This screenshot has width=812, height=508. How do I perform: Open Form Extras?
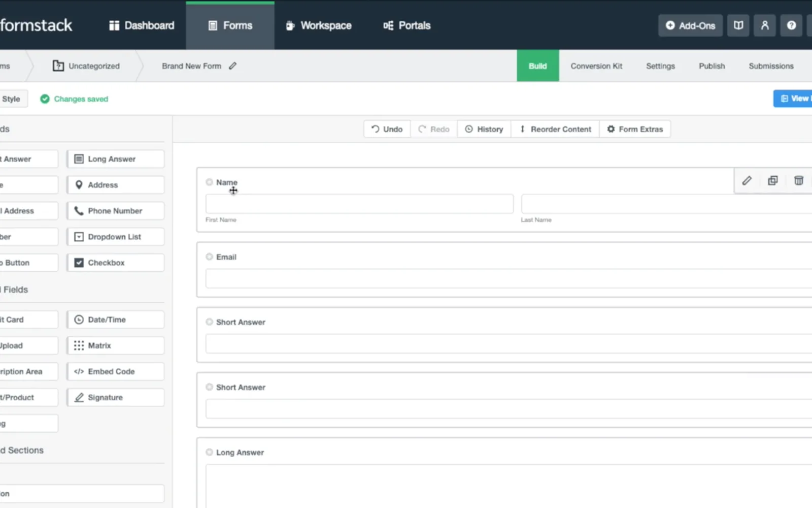(635, 129)
